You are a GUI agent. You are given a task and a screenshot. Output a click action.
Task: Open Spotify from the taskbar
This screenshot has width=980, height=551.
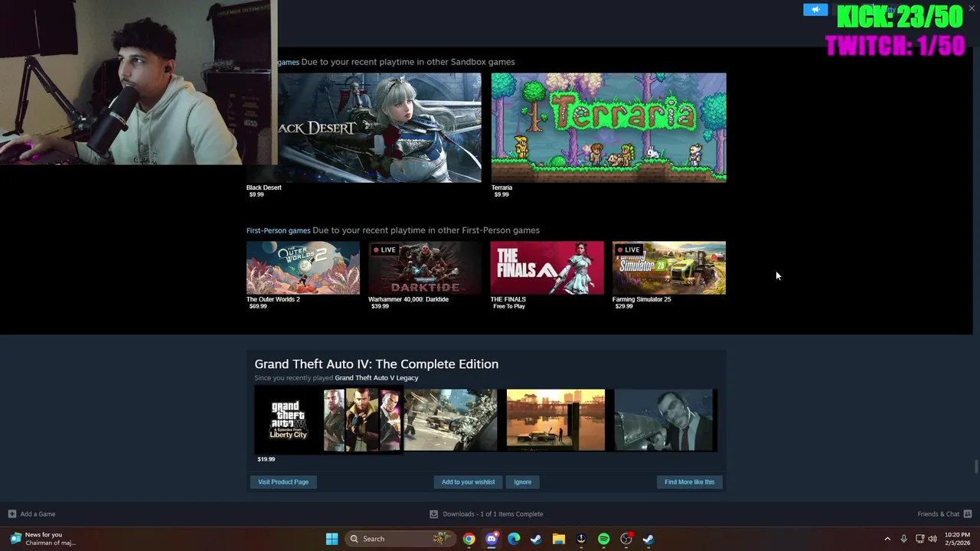click(603, 539)
